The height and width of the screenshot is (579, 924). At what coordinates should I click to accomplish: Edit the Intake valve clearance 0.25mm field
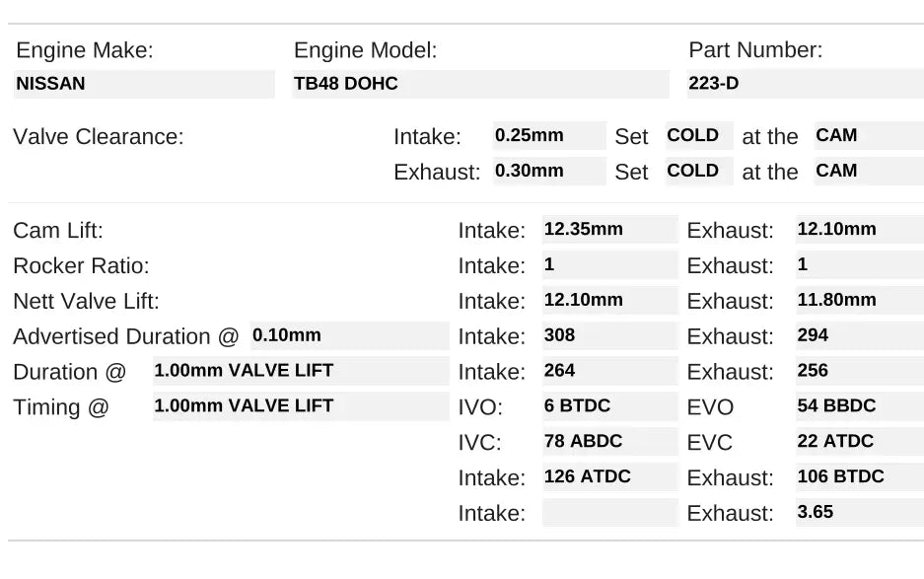pos(549,136)
